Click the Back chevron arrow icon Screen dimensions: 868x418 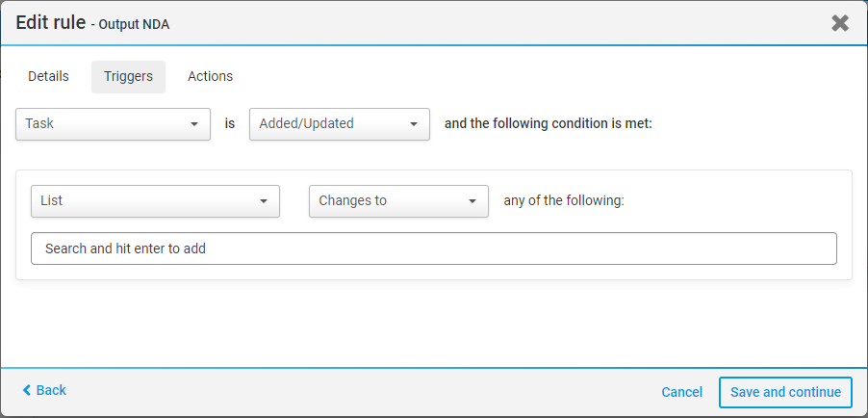[27, 390]
